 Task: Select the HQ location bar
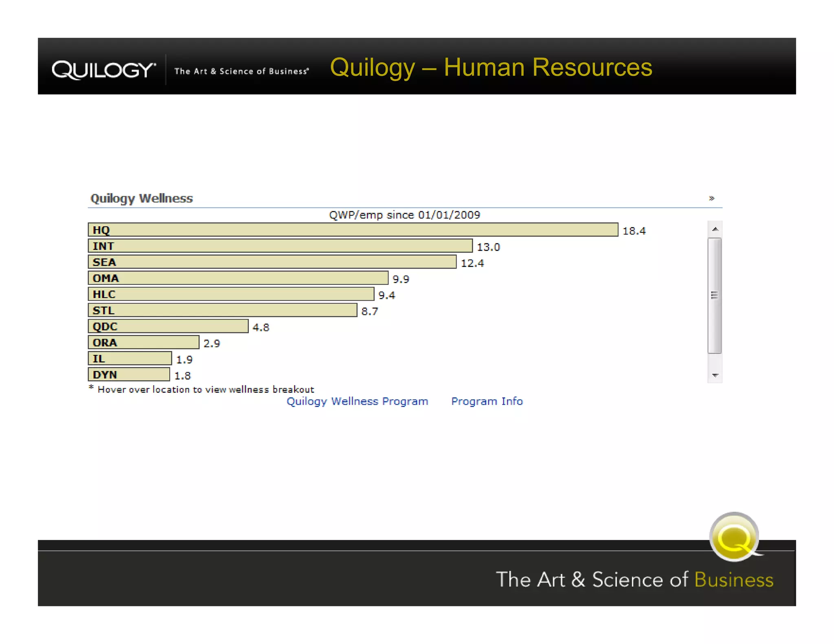click(353, 230)
